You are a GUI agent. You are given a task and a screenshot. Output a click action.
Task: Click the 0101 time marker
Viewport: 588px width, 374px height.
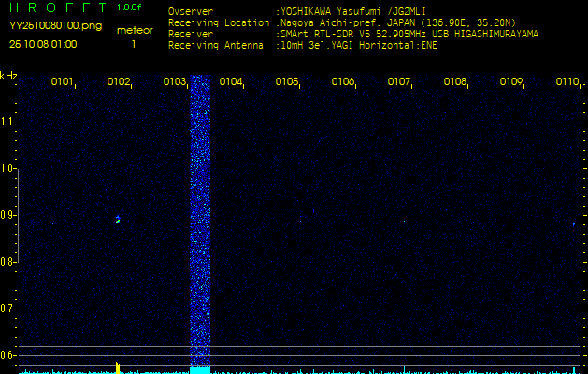(62, 81)
